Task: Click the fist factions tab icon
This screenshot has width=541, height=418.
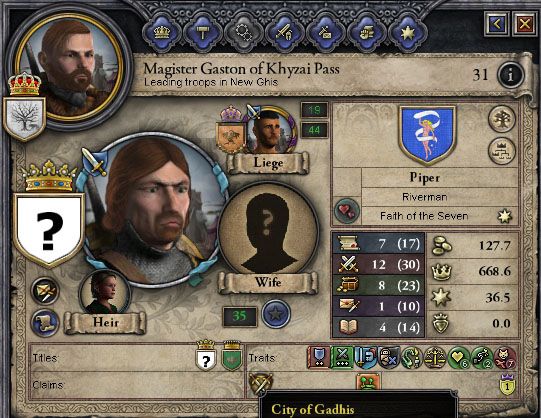Action: point(366,32)
